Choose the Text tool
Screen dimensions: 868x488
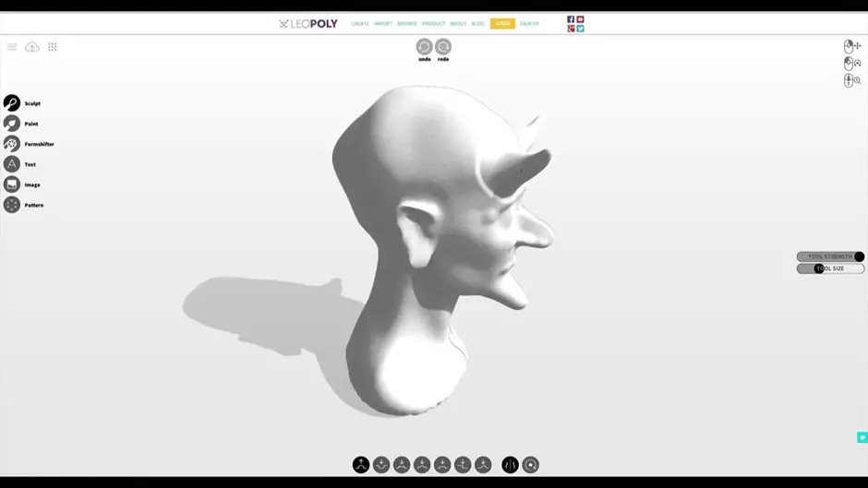click(12, 164)
